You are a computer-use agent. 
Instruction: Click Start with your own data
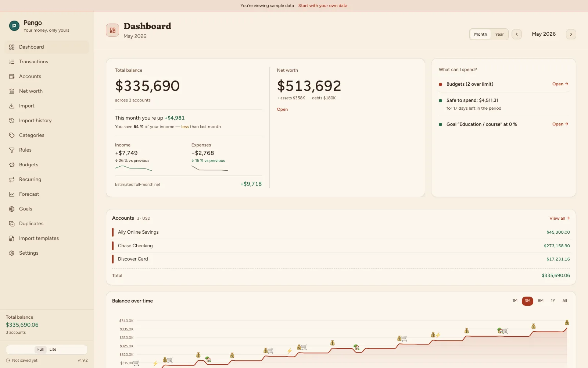pyautogui.click(x=323, y=6)
